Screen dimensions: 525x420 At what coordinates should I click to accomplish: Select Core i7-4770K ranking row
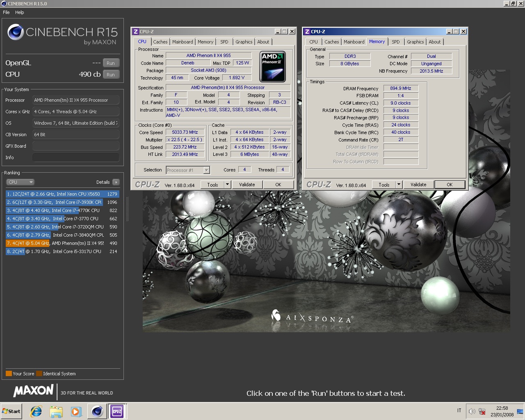point(62,210)
